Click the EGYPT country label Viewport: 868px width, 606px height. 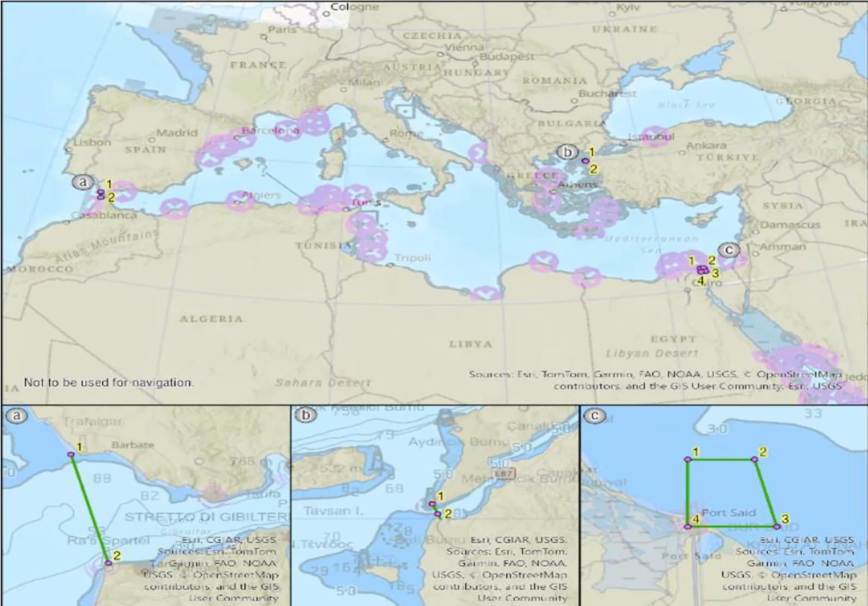673,339
